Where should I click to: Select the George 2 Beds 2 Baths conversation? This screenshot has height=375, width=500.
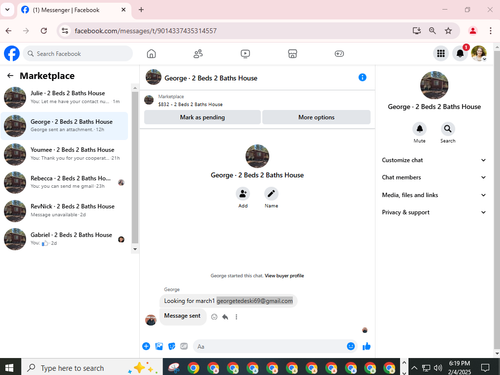(64, 126)
